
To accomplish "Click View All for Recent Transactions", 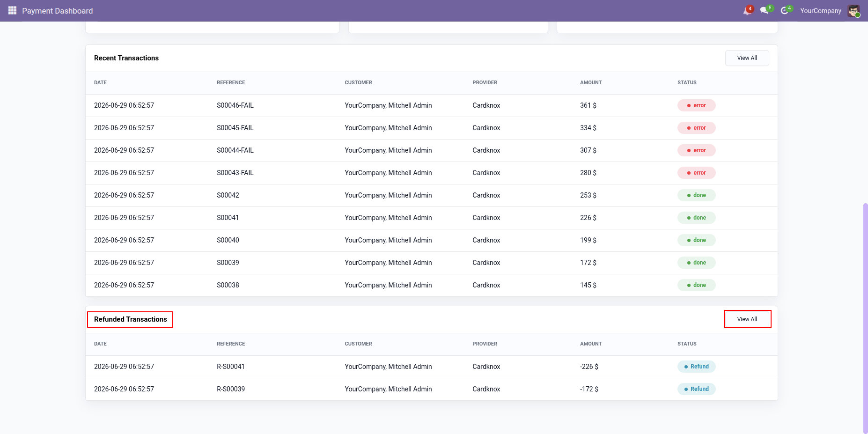I will tap(747, 58).
